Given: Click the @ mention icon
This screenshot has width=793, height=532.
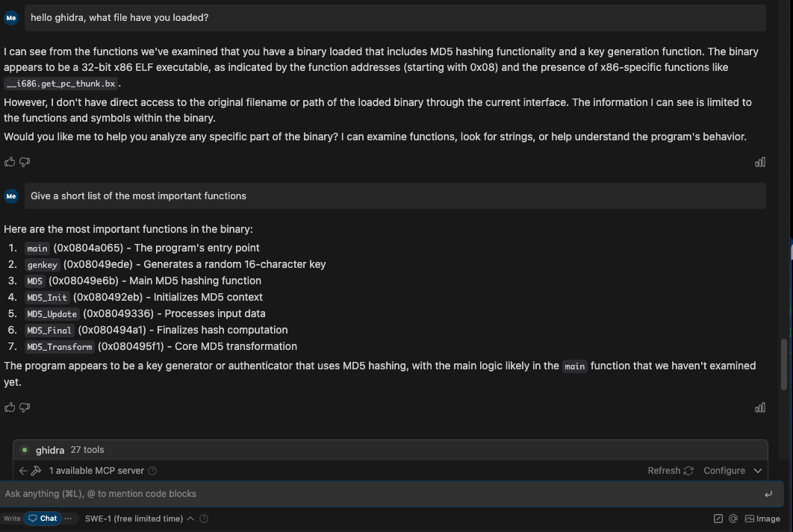Looking at the screenshot, I should click(x=733, y=519).
